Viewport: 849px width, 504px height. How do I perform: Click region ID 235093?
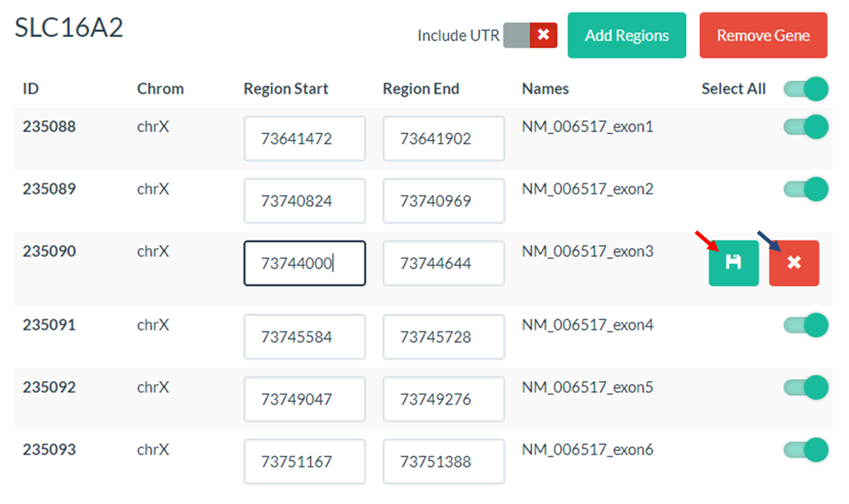point(49,449)
